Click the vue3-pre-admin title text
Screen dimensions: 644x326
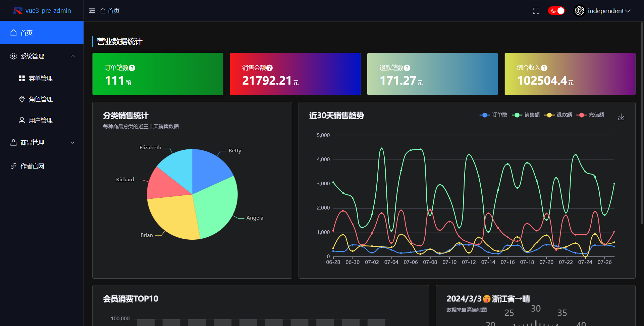point(48,11)
